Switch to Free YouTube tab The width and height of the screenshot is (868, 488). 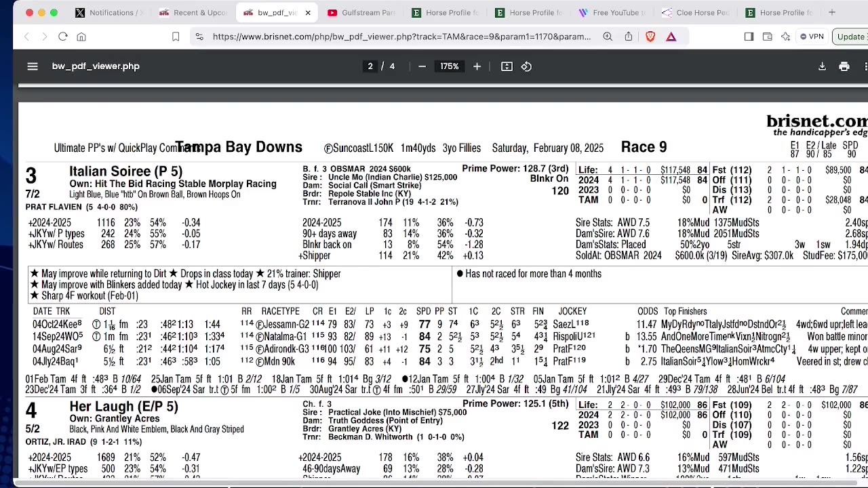coord(614,12)
